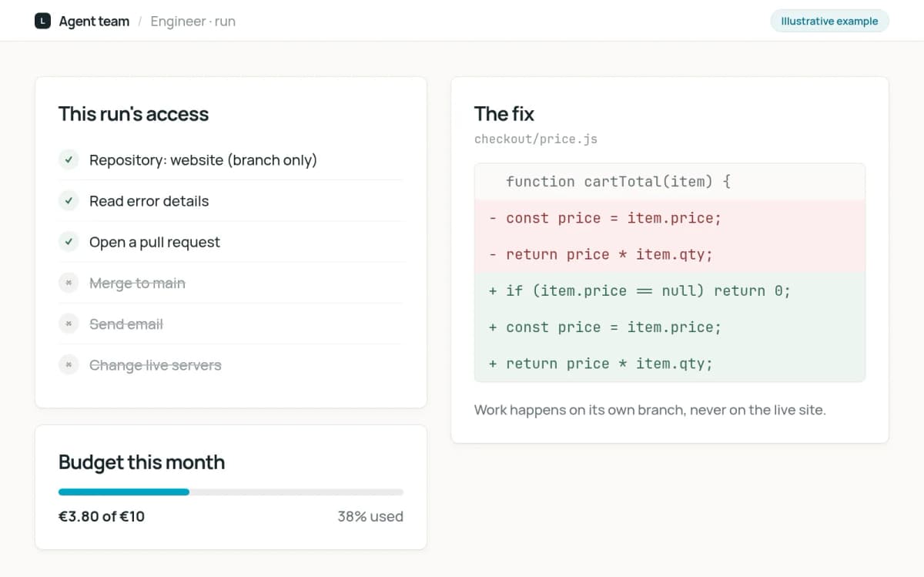Click the Illustrative example badge
Screen dimensions: 924x577
click(829, 21)
